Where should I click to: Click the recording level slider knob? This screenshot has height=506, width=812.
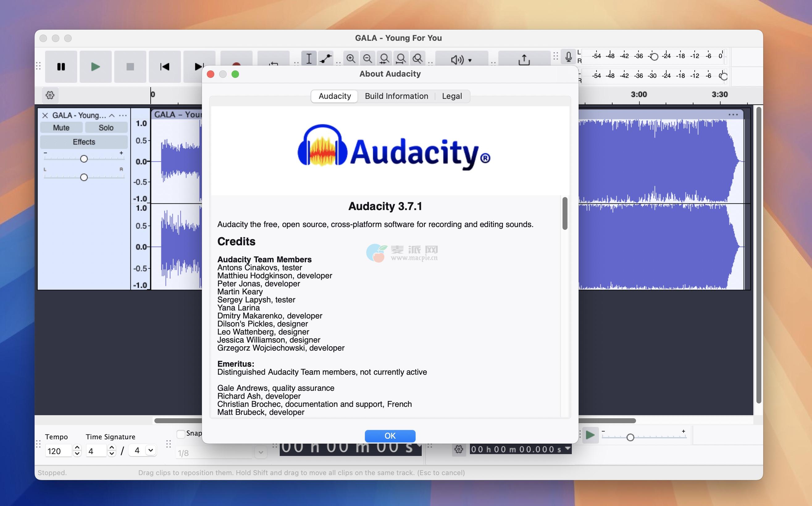click(654, 57)
